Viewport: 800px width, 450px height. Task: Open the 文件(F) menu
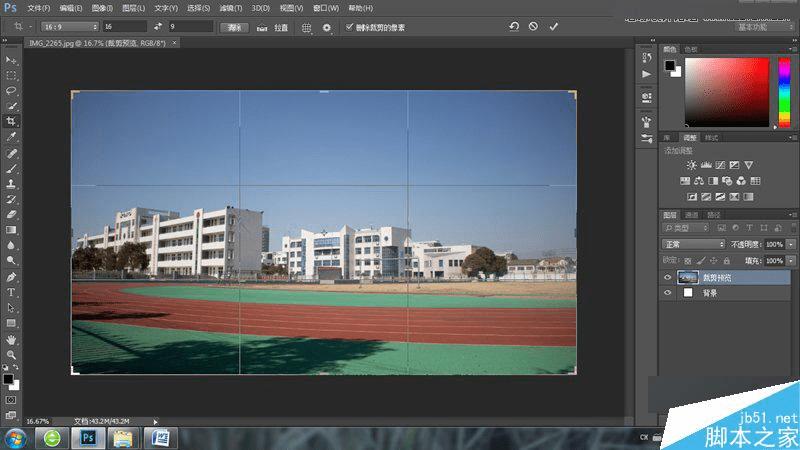pyautogui.click(x=39, y=8)
